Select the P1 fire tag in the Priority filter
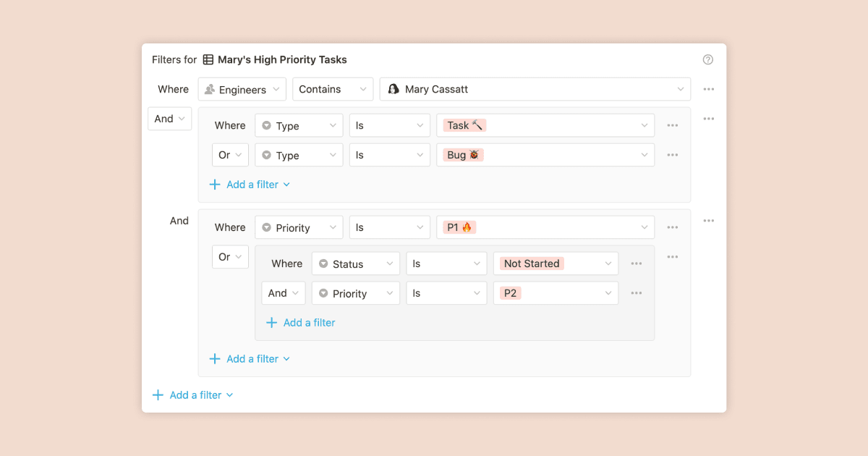Viewport: 868px width, 456px height. (458, 227)
